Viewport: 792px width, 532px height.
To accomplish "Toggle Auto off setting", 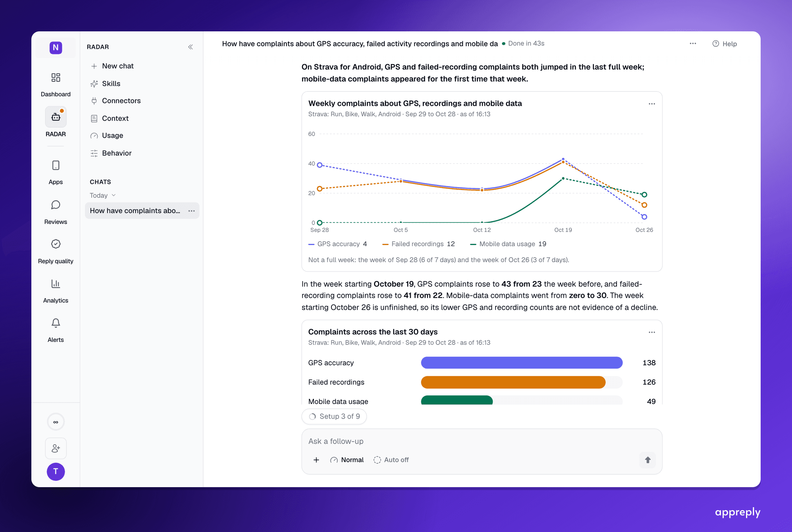I will point(391,460).
